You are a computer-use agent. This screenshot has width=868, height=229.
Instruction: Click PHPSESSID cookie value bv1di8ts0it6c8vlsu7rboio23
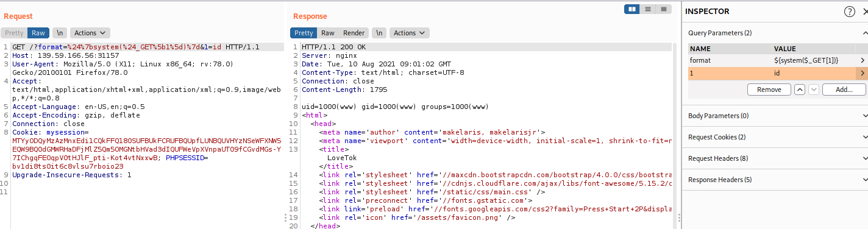click(68, 166)
